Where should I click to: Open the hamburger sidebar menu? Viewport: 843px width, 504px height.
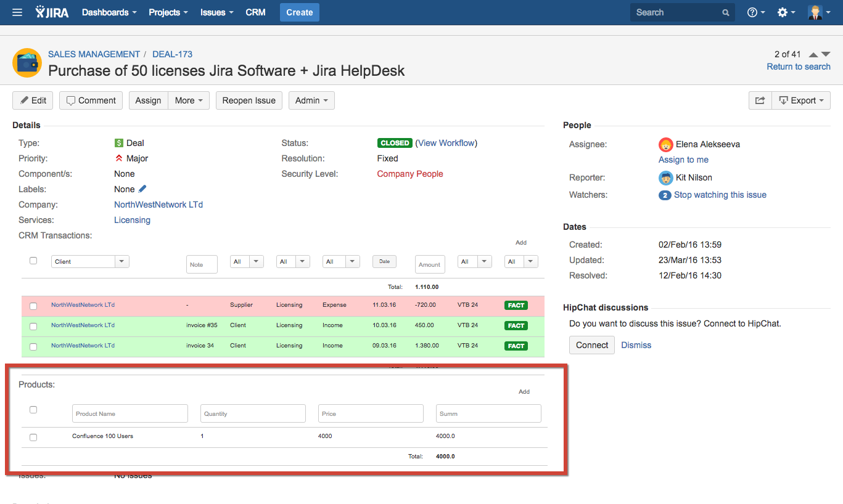click(x=17, y=12)
